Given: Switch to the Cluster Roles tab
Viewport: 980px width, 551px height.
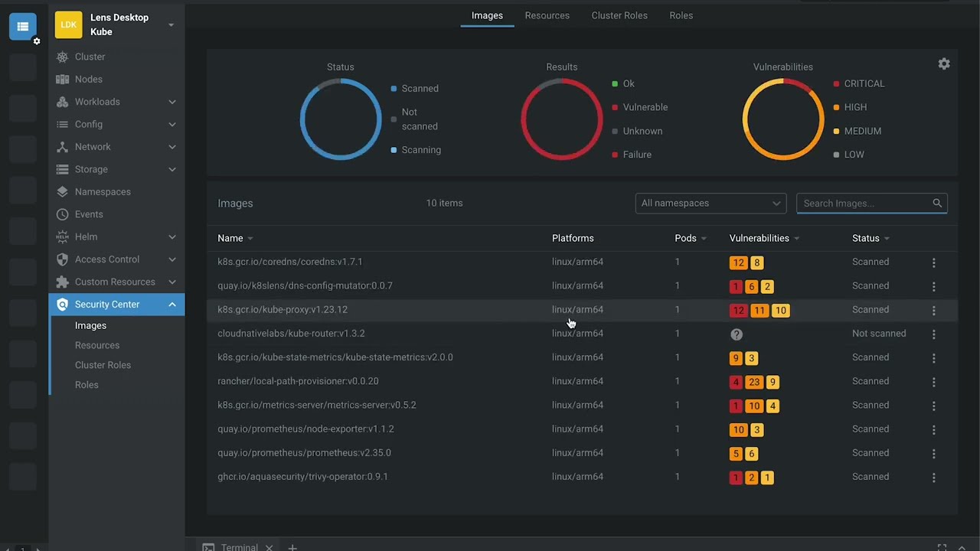Looking at the screenshot, I should [x=619, y=15].
